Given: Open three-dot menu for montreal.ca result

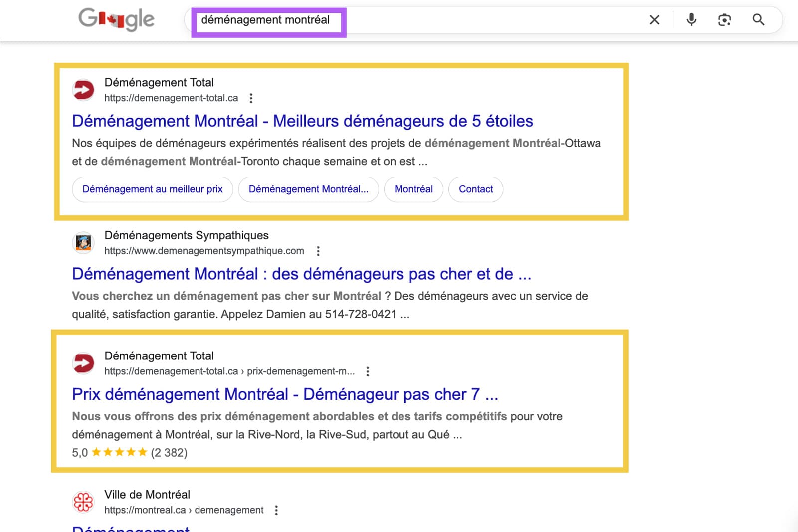Looking at the screenshot, I should pos(276,510).
